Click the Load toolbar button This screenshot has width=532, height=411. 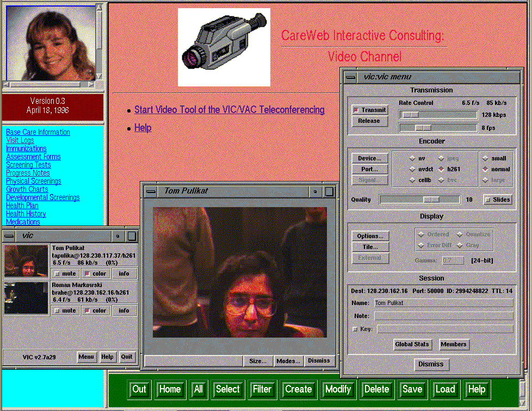click(445, 389)
